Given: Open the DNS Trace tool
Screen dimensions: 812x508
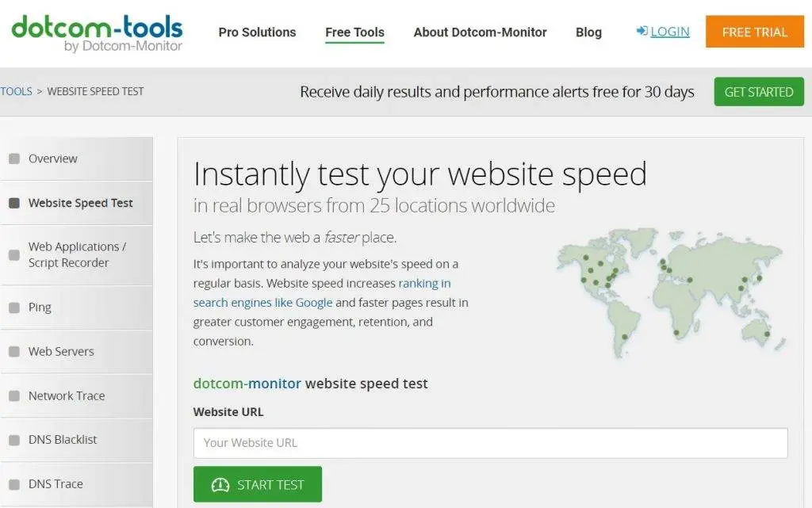Looking at the screenshot, I should tap(77, 484).
